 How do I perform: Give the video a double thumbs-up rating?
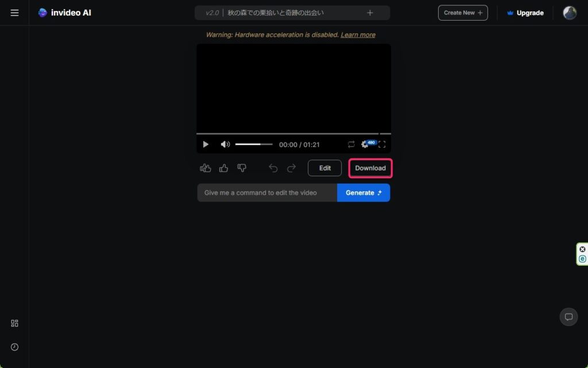(x=206, y=168)
